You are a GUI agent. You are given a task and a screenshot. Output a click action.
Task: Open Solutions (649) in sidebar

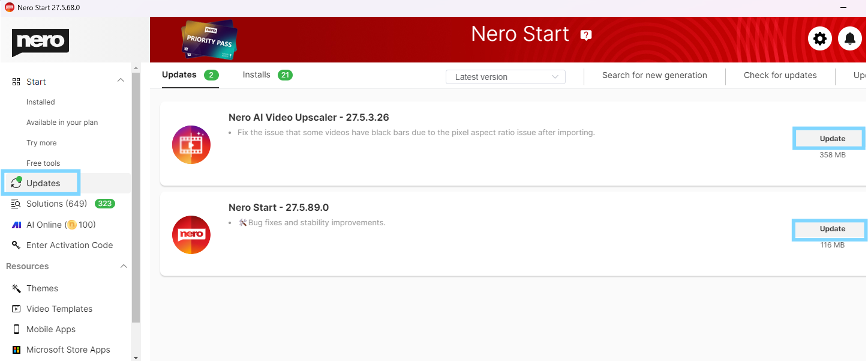[57, 204]
